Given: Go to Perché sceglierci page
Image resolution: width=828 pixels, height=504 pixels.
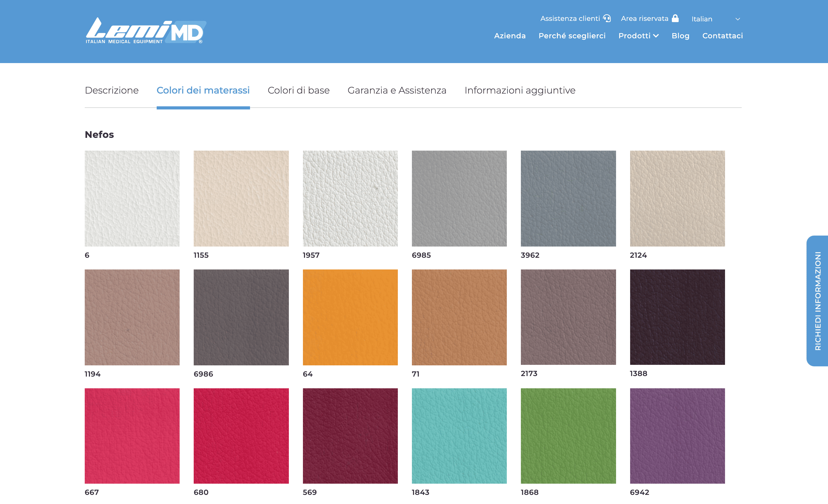Looking at the screenshot, I should point(572,36).
